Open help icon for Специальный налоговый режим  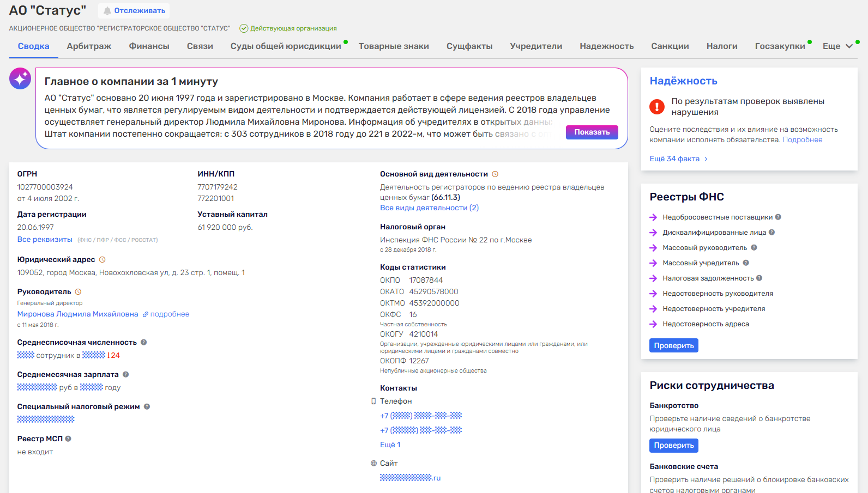click(x=147, y=407)
